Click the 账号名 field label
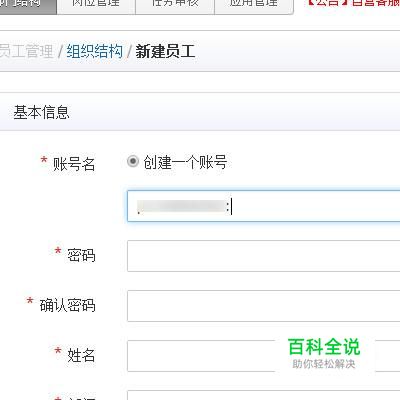This screenshot has width=400, height=400. 74,164
